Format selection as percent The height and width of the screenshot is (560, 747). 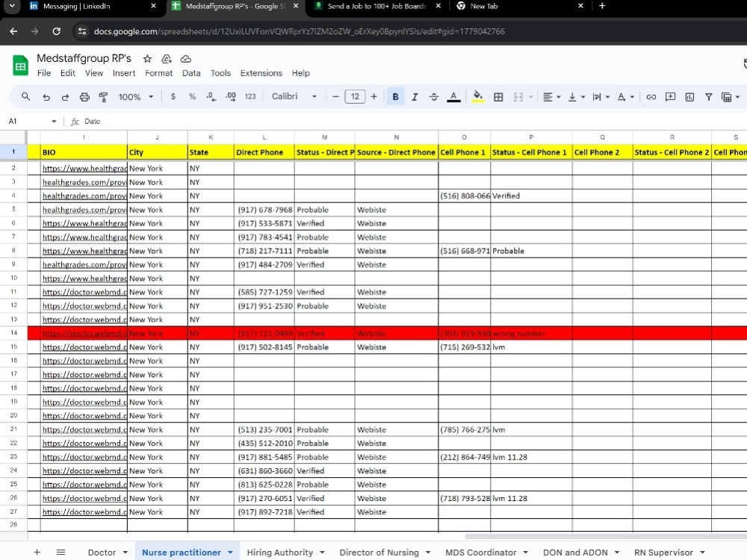click(191, 96)
